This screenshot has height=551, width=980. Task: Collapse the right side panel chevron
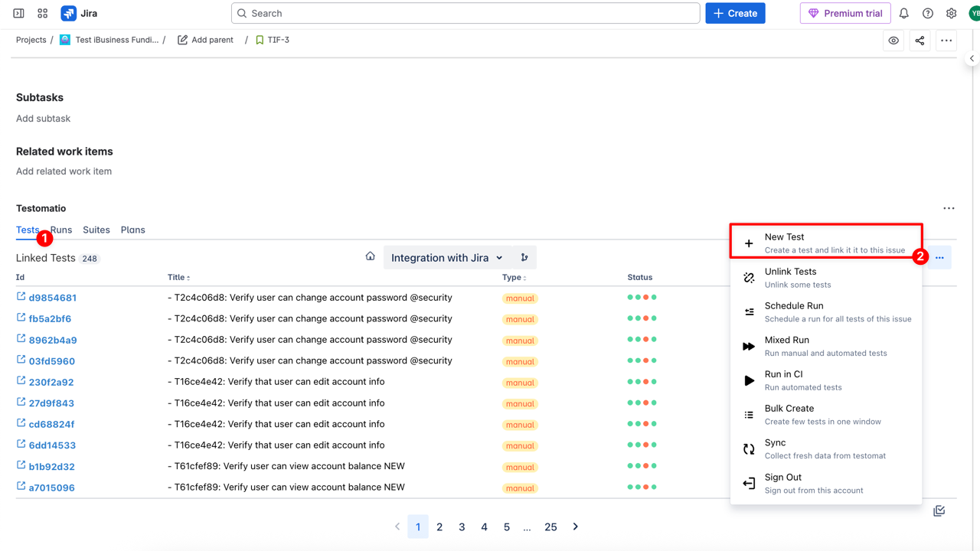tap(972, 59)
